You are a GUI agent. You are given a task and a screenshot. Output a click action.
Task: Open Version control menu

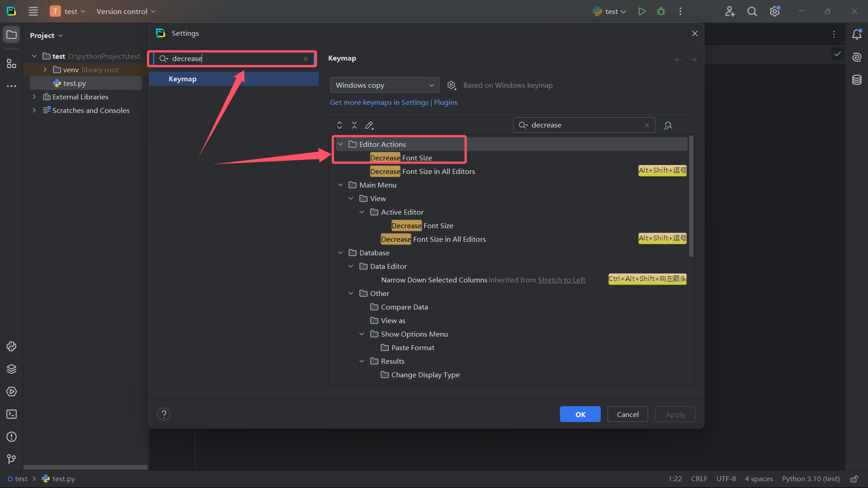click(x=126, y=11)
